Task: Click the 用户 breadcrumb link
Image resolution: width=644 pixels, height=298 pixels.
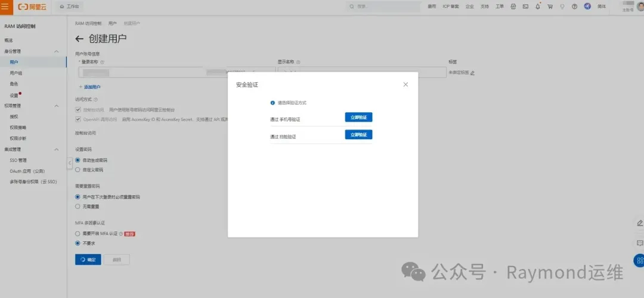Action: click(113, 24)
